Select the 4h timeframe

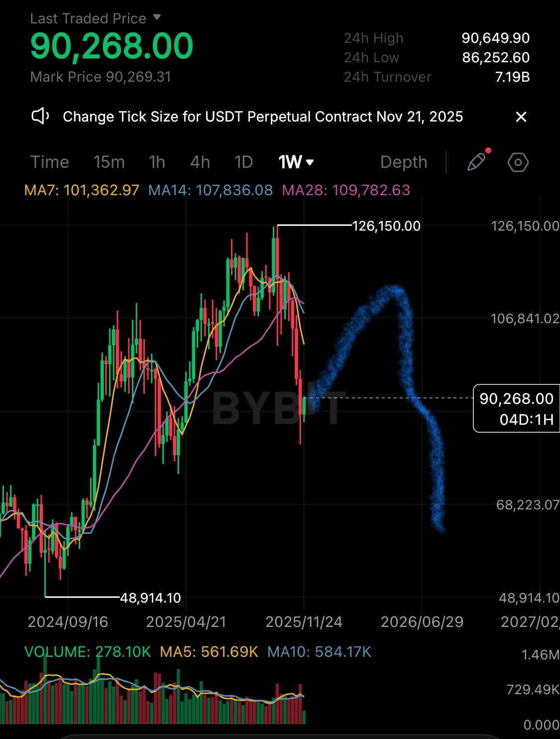[200, 162]
